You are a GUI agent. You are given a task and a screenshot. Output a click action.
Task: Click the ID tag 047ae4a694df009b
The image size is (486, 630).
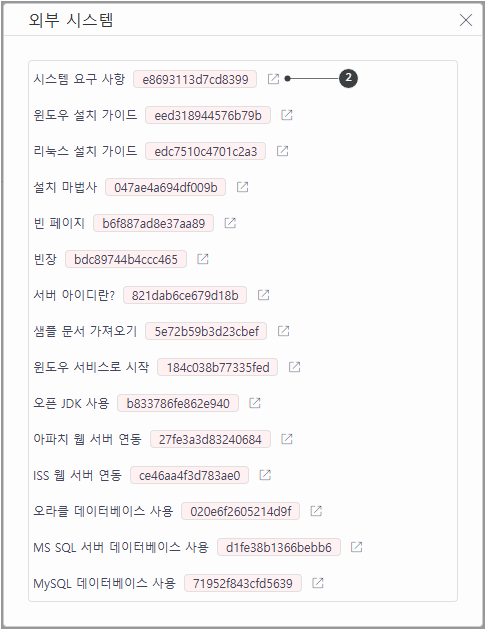point(165,187)
